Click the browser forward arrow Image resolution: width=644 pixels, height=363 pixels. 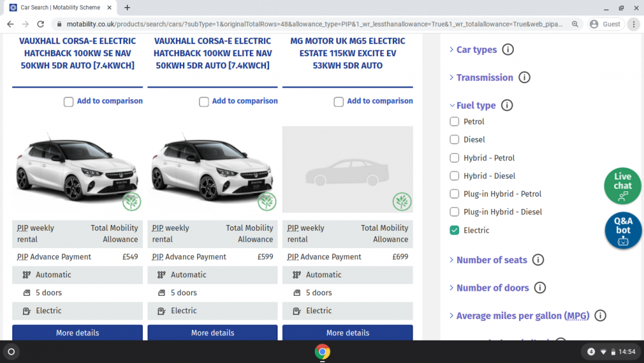click(x=26, y=25)
